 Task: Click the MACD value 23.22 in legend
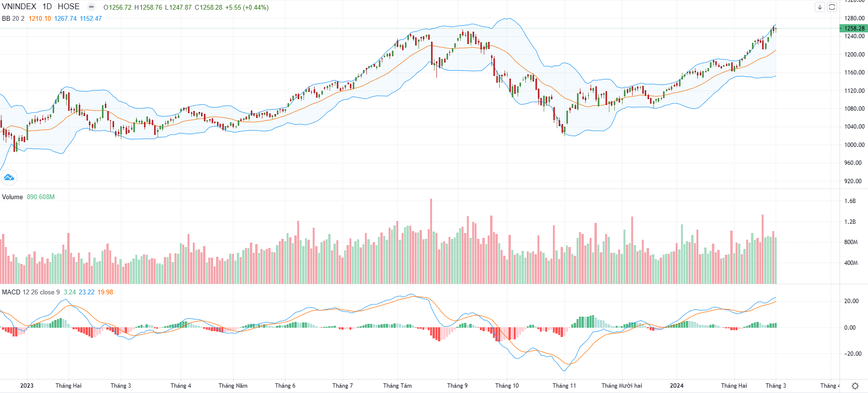[x=87, y=292]
